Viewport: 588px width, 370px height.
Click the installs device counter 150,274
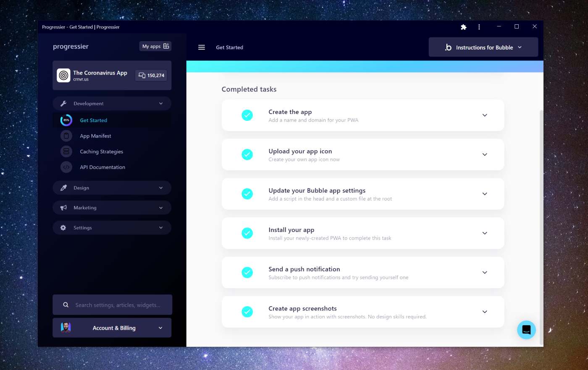152,76
